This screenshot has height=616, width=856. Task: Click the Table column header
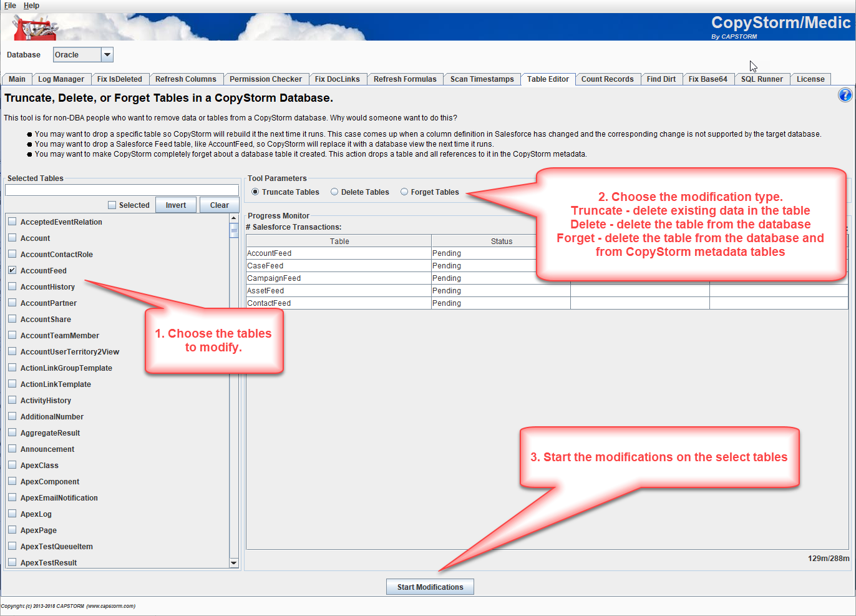click(339, 241)
